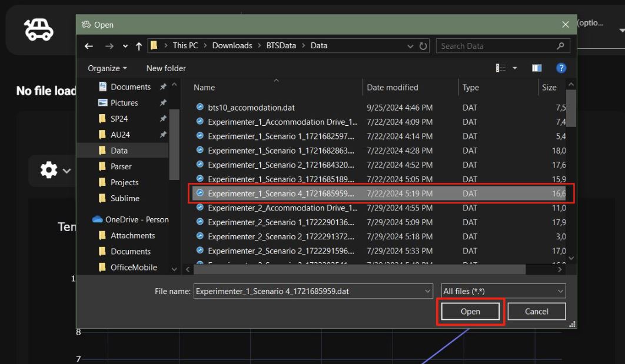The width and height of the screenshot is (625, 364).
Task: Click the Open button
Action: pos(470,312)
